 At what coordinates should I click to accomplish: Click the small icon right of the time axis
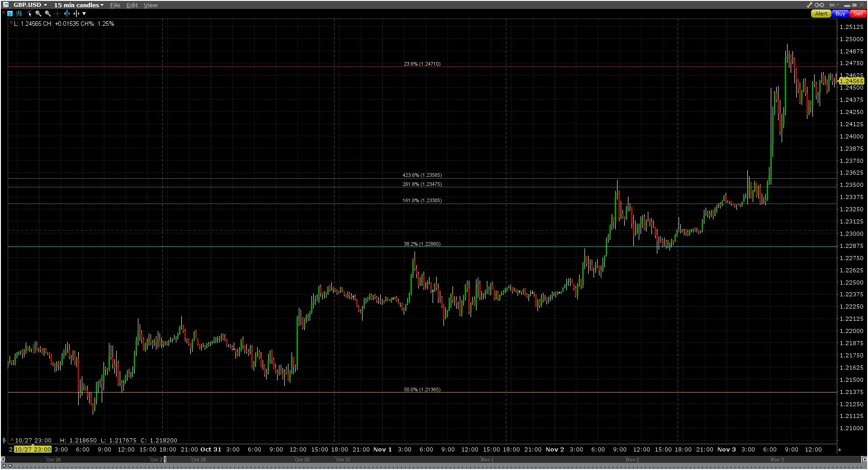point(840,450)
